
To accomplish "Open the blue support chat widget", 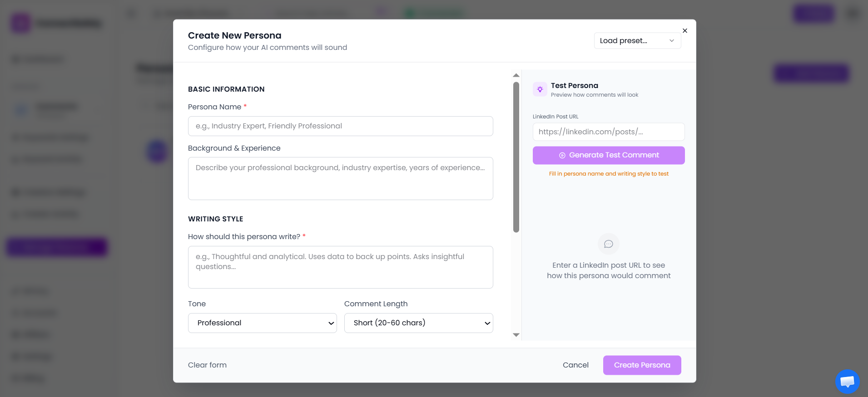I will pyautogui.click(x=847, y=382).
